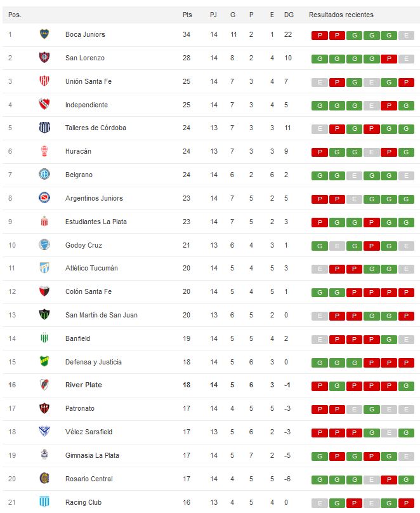The height and width of the screenshot is (513, 420).
Task: Open the Godoy Cruz team link
Action: (84, 245)
